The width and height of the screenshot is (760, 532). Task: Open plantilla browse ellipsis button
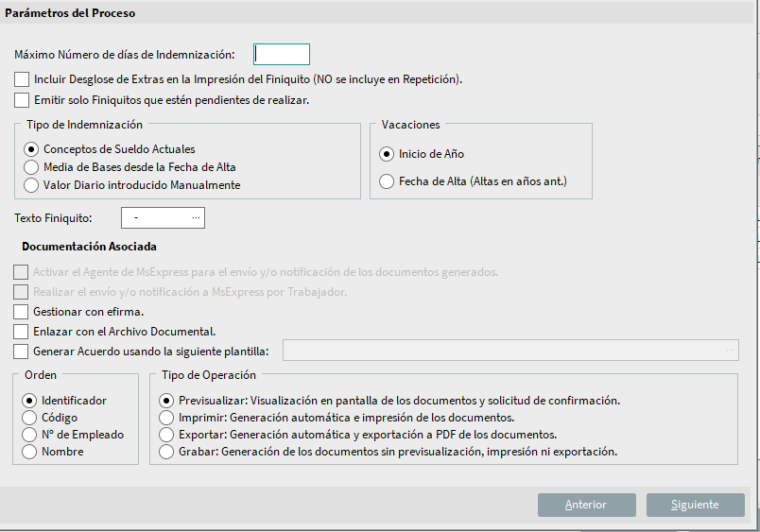coord(729,351)
